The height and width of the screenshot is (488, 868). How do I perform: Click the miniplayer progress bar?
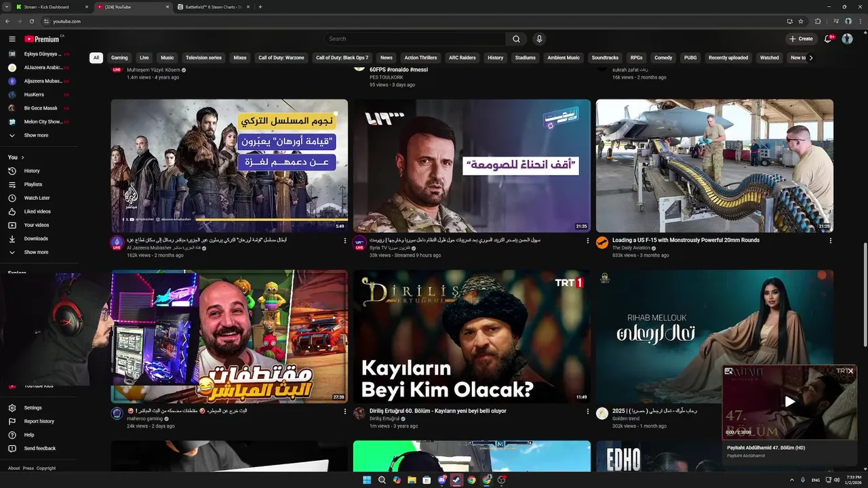click(x=789, y=439)
